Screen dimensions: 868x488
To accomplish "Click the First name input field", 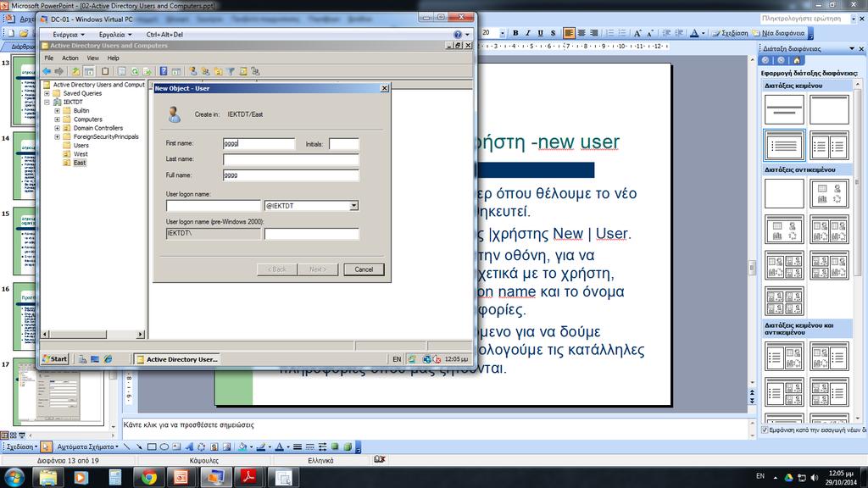I will point(259,144).
